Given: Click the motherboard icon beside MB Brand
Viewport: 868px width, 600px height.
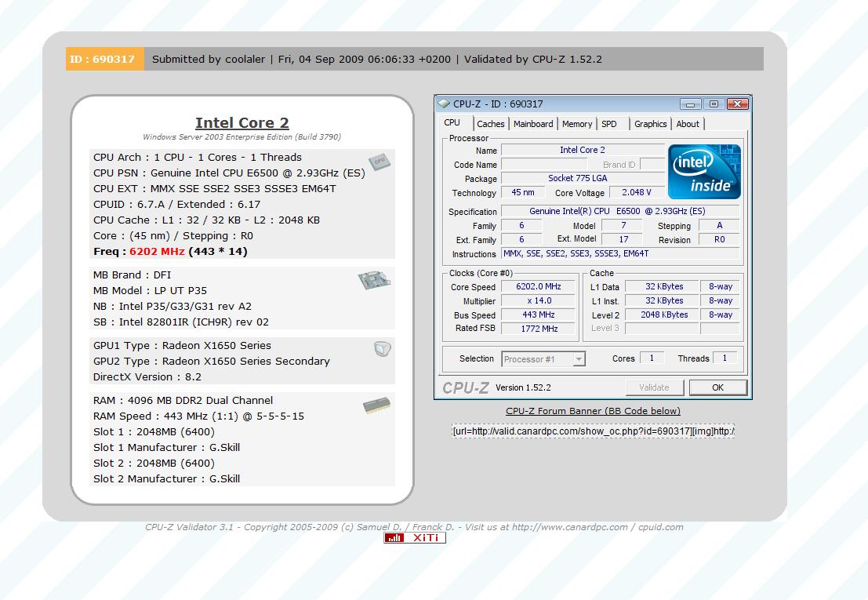Looking at the screenshot, I should pos(374,280).
